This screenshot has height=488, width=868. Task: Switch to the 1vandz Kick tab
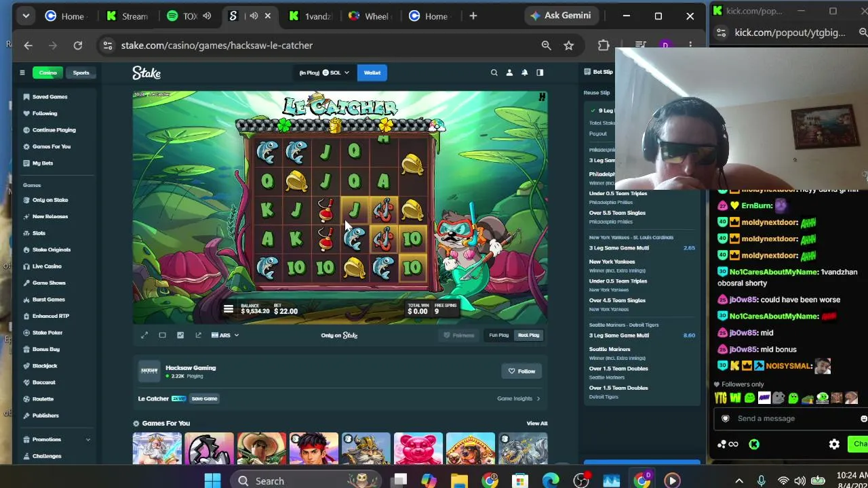click(x=309, y=16)
